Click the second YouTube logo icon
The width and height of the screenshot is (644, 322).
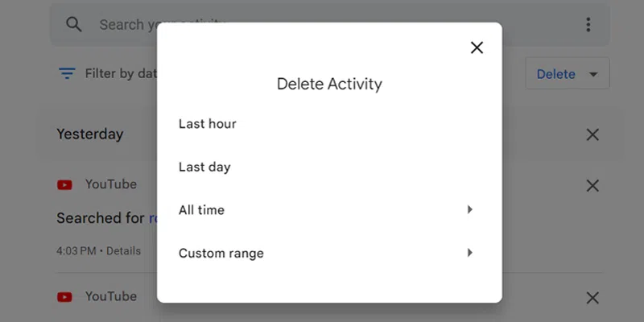(64, 297)
